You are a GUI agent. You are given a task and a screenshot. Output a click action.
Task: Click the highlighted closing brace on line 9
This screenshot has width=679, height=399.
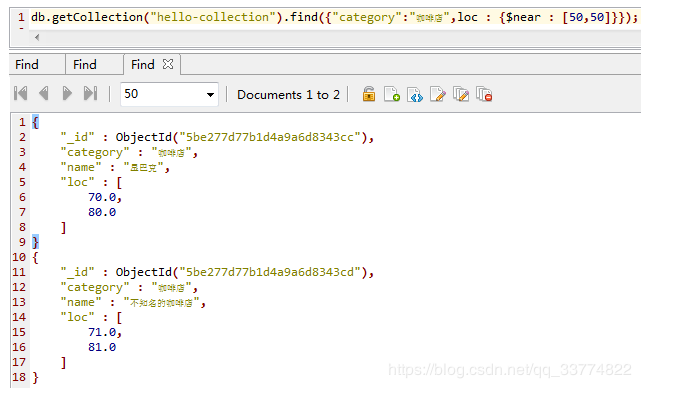click(x=36, y=242)
